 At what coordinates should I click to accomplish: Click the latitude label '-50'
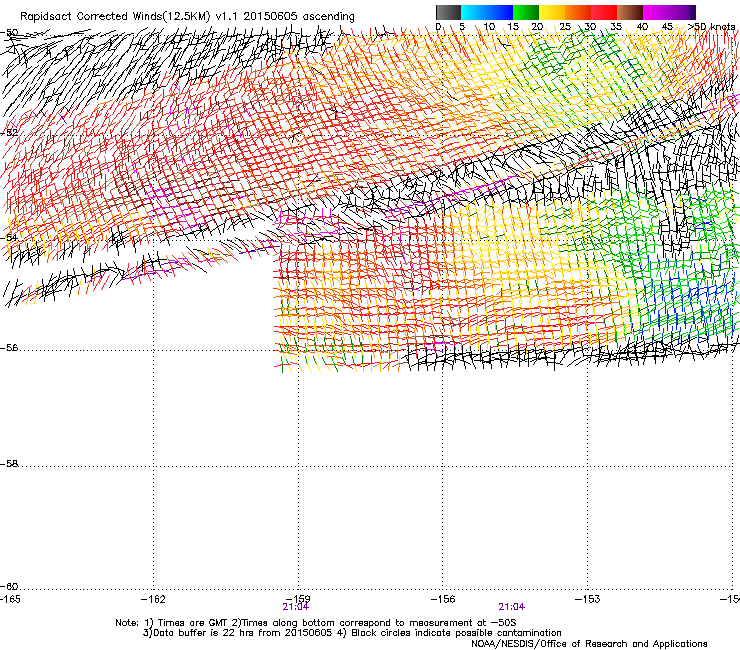tap(9, 33)
